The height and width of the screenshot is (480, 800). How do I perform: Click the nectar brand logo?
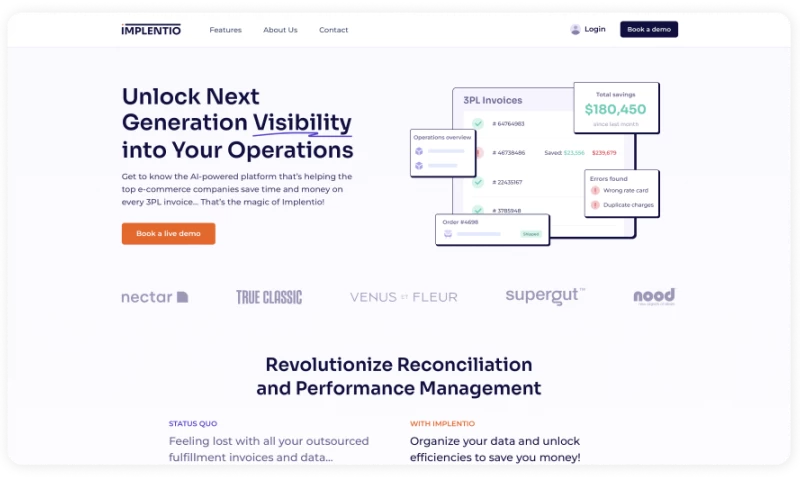coord(154,297)
